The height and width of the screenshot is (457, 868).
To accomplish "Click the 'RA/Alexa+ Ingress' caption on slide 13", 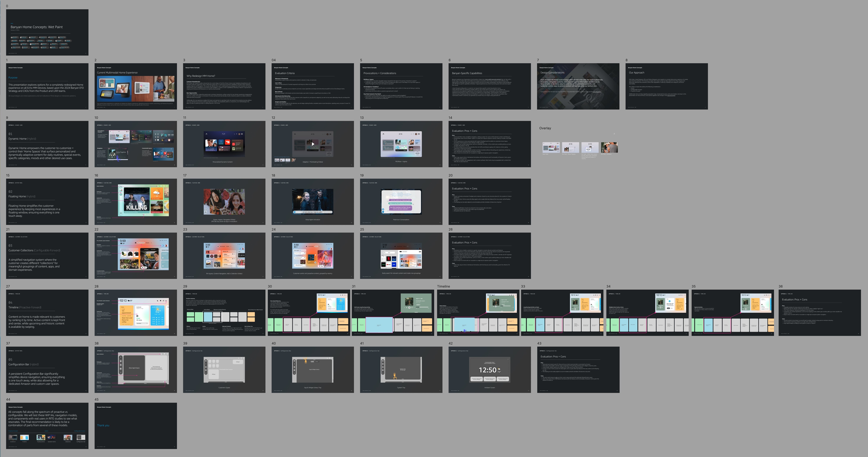I will 401,162.
